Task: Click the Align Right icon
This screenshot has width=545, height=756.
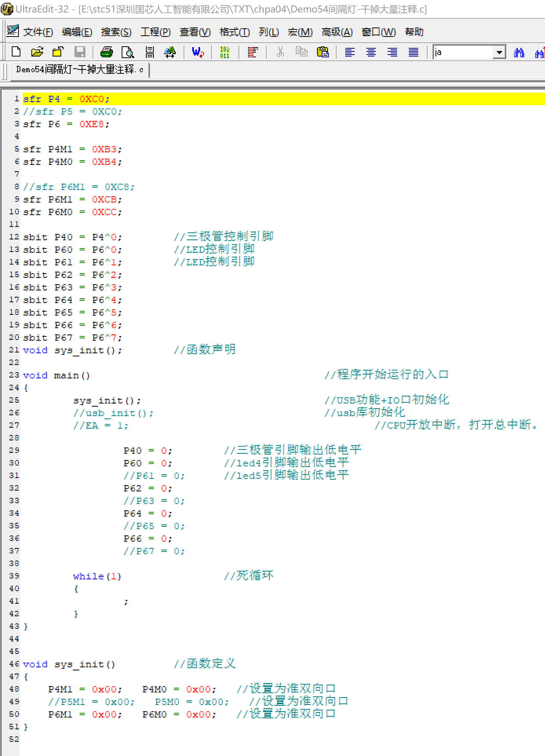Action: point(392,52)
